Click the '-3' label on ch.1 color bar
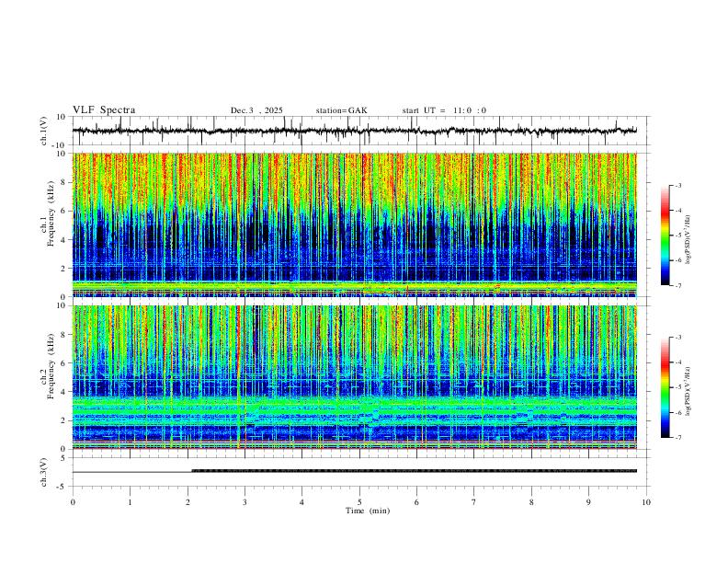The width and height of the screenshot is (728, 563). tap(678, 185)
